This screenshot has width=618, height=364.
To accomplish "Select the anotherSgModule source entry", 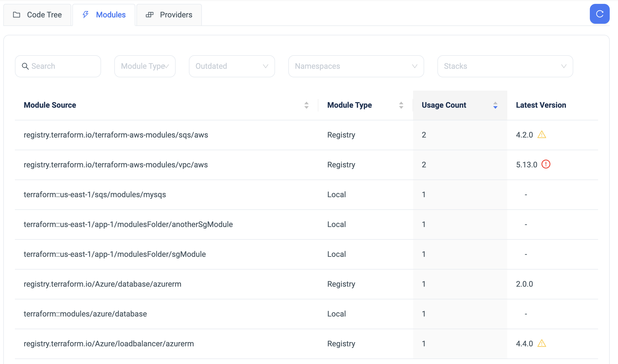I will (x=128, y=225).
